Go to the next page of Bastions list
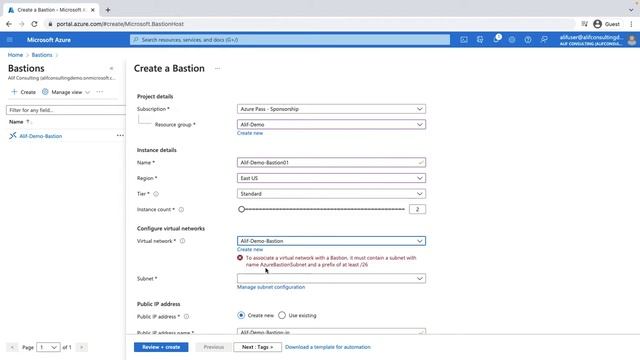Viewport: 640px width, 360px height. point(82,347)
